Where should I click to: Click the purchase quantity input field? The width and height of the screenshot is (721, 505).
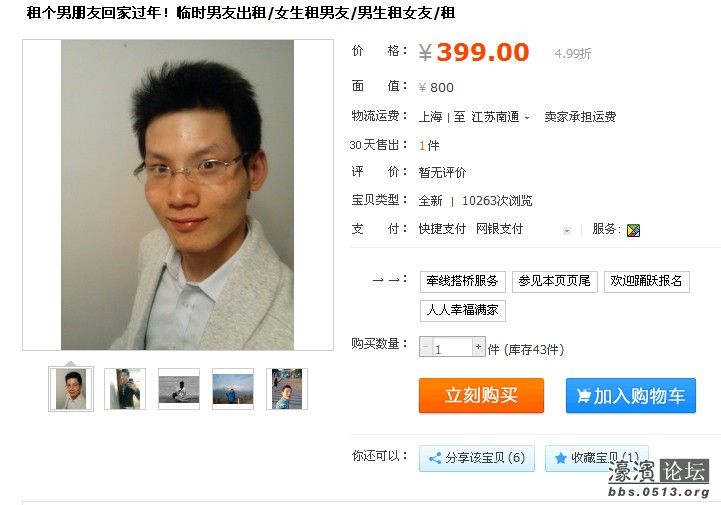point(452,347)
